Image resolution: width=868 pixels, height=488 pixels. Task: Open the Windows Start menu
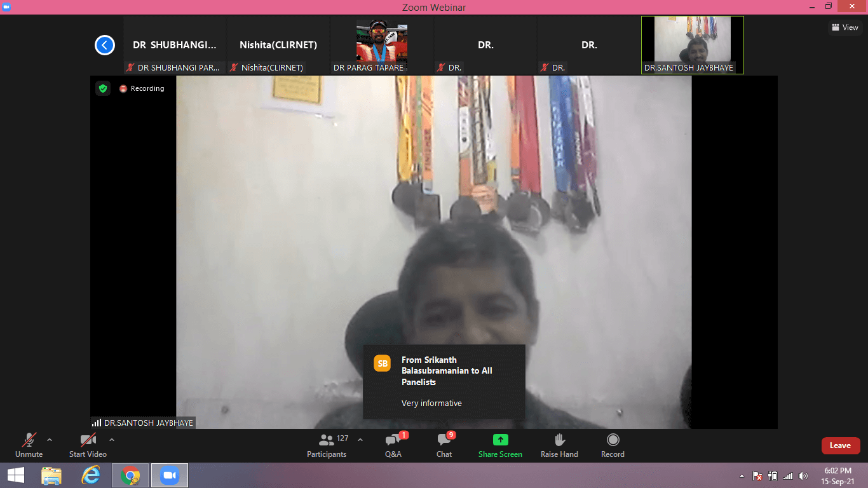tap(16, 475)
